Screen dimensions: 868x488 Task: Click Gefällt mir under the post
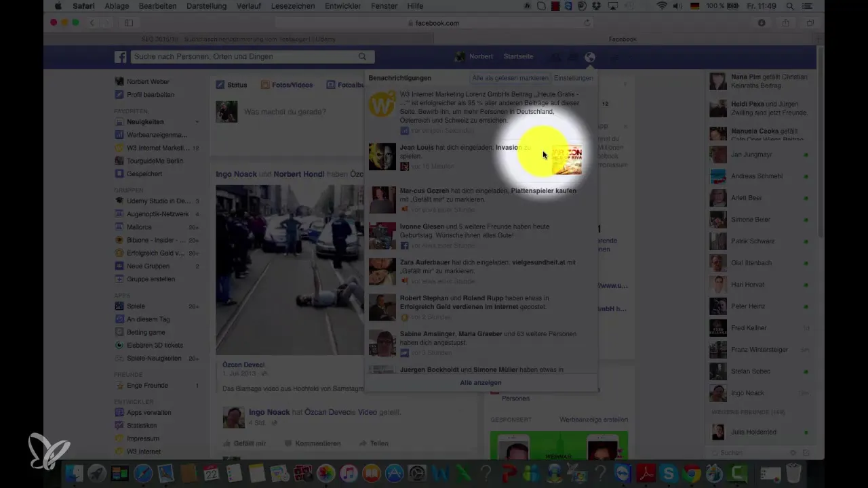[244, 443]
